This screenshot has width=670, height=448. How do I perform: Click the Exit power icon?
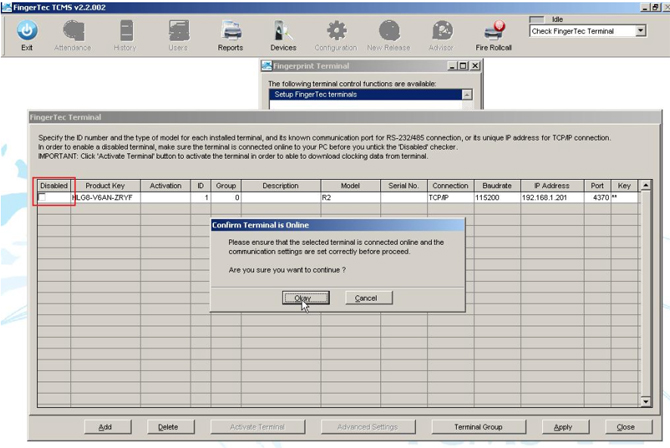point(27,31)
